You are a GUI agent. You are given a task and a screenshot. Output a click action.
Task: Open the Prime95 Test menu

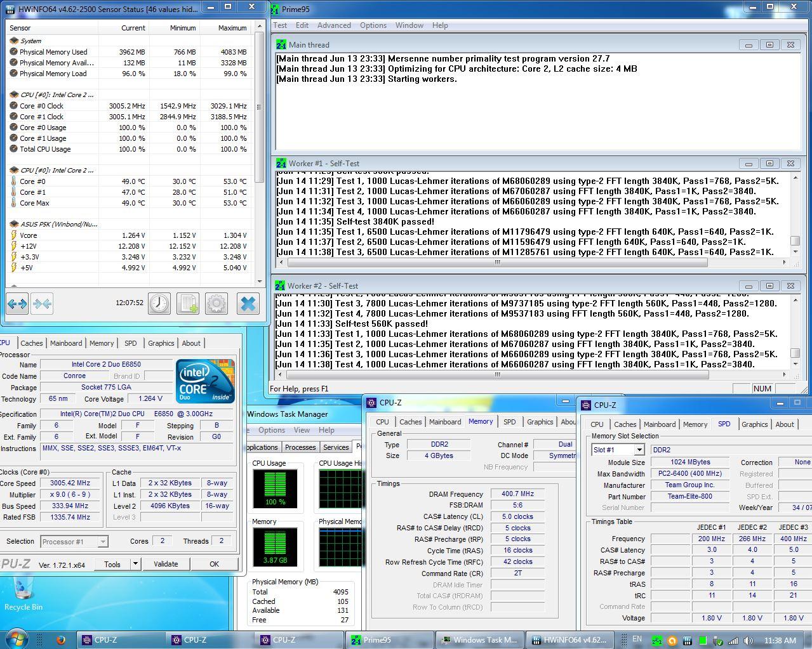[280, 25]
